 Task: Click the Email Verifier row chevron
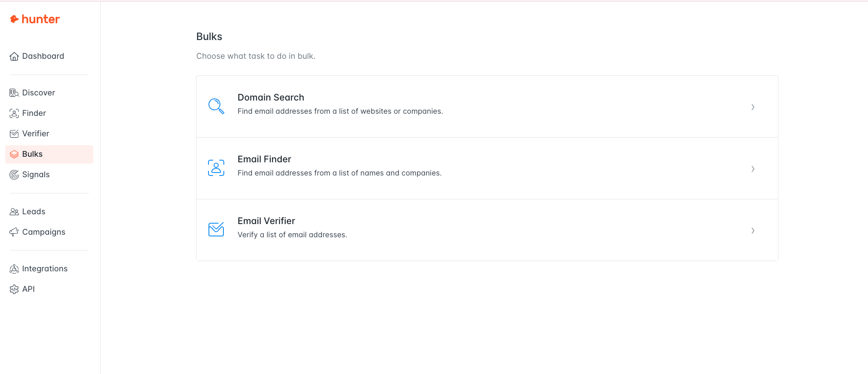click(x=753, y=230)
